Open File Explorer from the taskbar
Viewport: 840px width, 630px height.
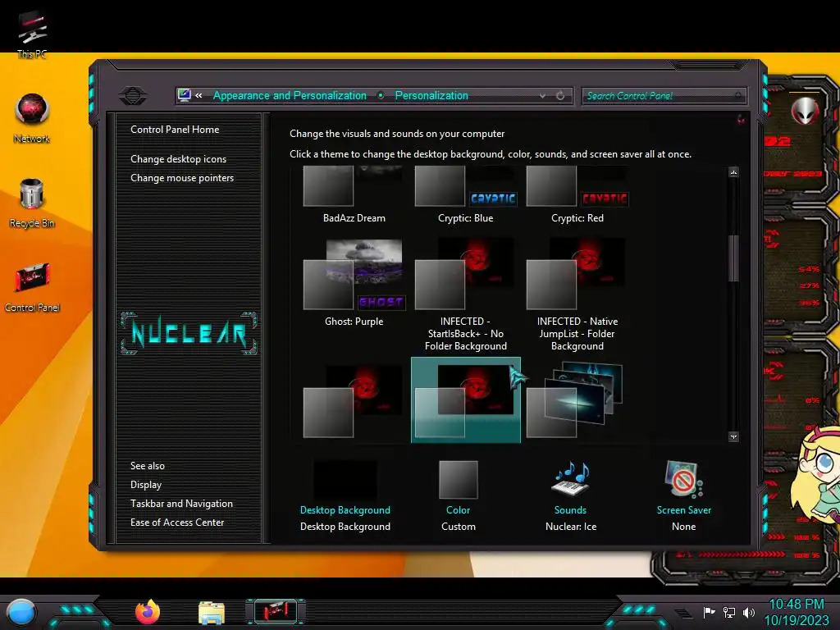[x=211, y=612]
